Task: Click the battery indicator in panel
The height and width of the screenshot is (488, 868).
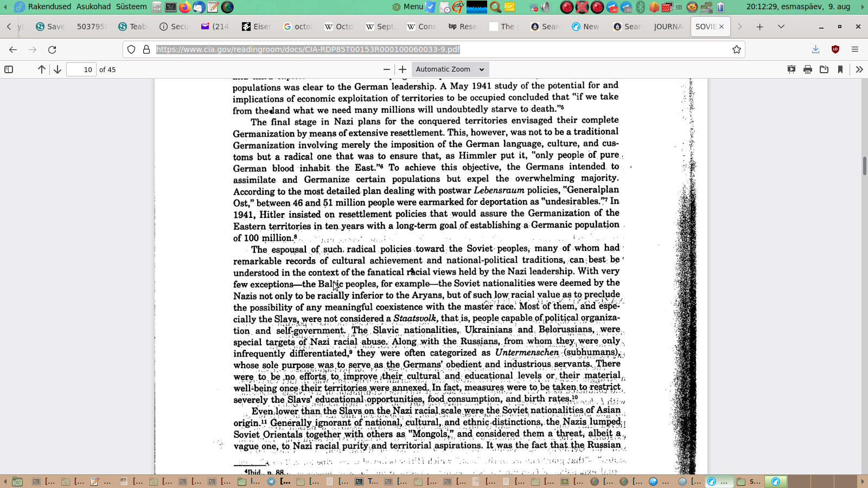Action: click(x=720, y=7)
